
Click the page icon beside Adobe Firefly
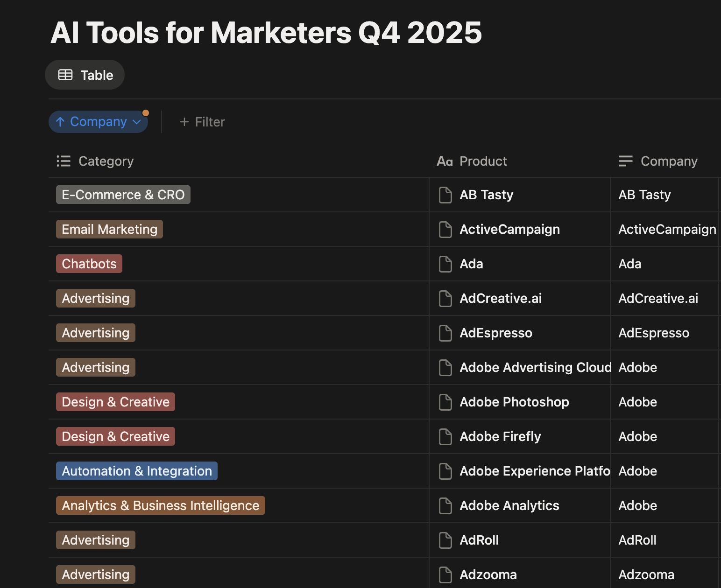pos(445,437)
